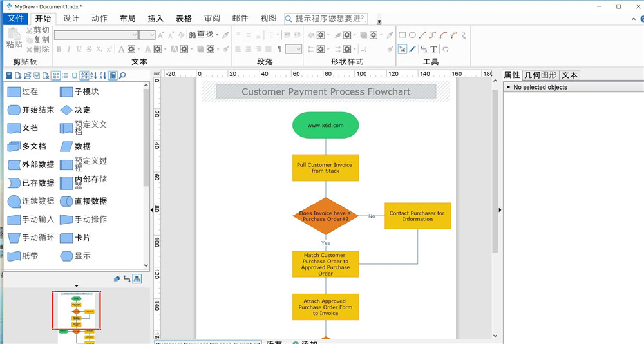The height and width of the screenshot is (344, 644).
Task: Click the 决定 diamond shape in library
Action: [66, 110]
